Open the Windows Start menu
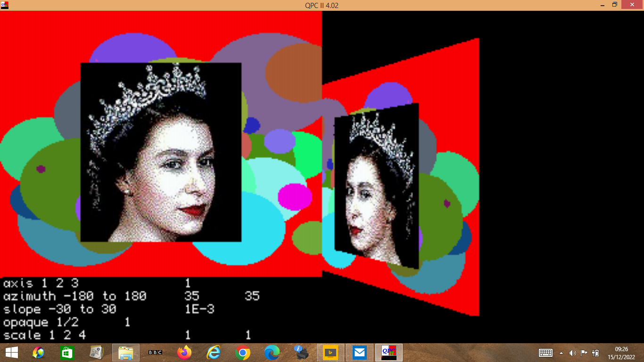The height and width of the screenshot is (362, 644). click(x=11, y=352)
